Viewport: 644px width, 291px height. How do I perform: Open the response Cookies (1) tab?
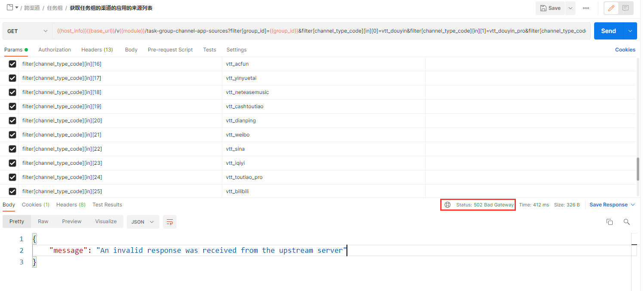pyautogui.click(x=36, y=205)
